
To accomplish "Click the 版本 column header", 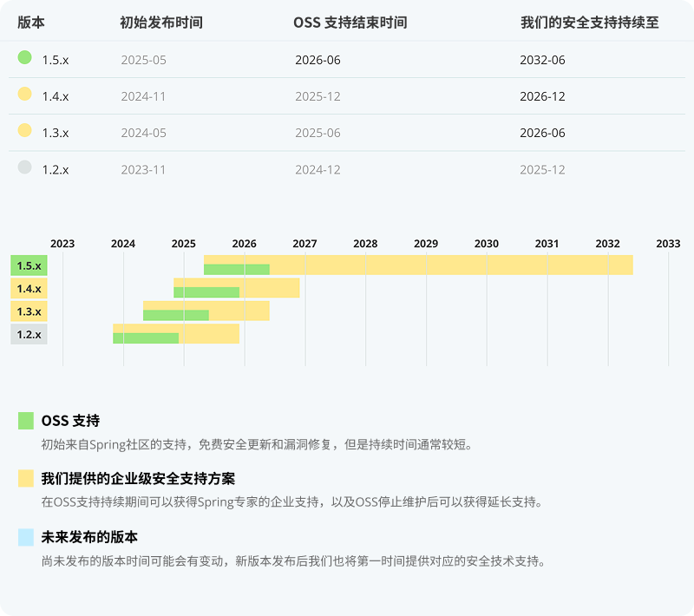I will pos(31,23).
